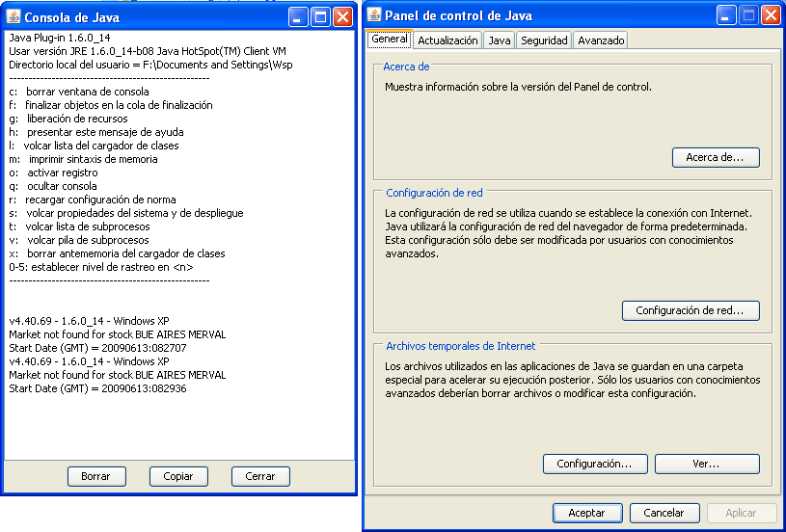Screen dimensions: 786x532
Task: Close the Panel de control de Java window
Action: coord(771,15)
